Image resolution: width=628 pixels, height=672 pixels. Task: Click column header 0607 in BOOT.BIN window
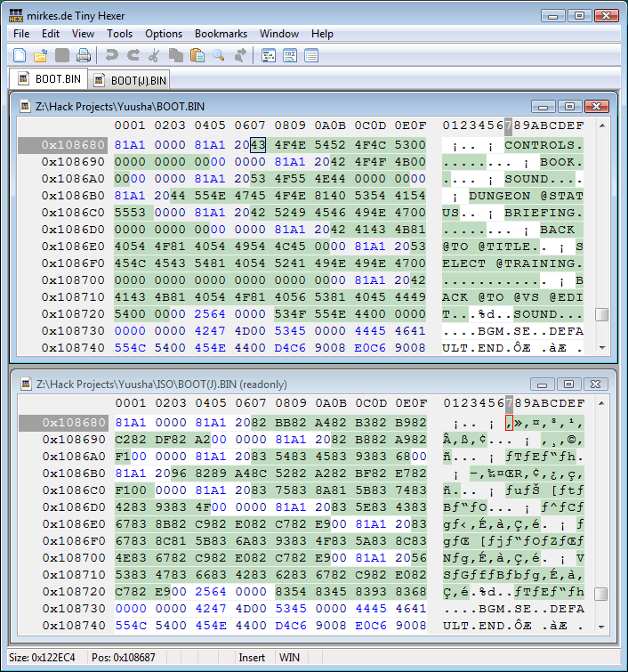pyautogui.click(x=250, y=125)
